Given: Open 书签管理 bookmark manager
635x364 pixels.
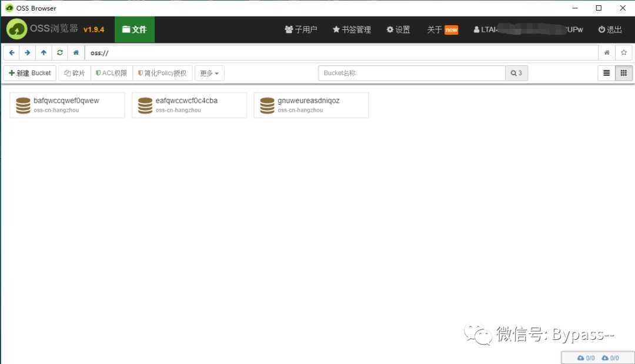Looking at the screenshot, I should pyautogui.click(x=352, y=29).
